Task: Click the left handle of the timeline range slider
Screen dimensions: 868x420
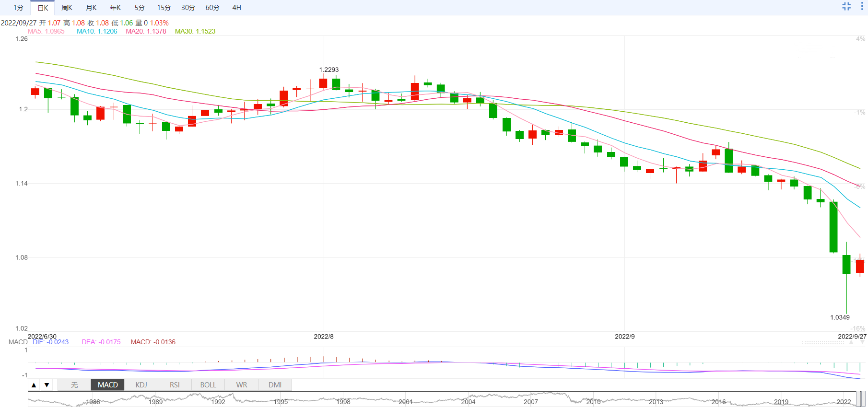Action: [x=858, y=399]
